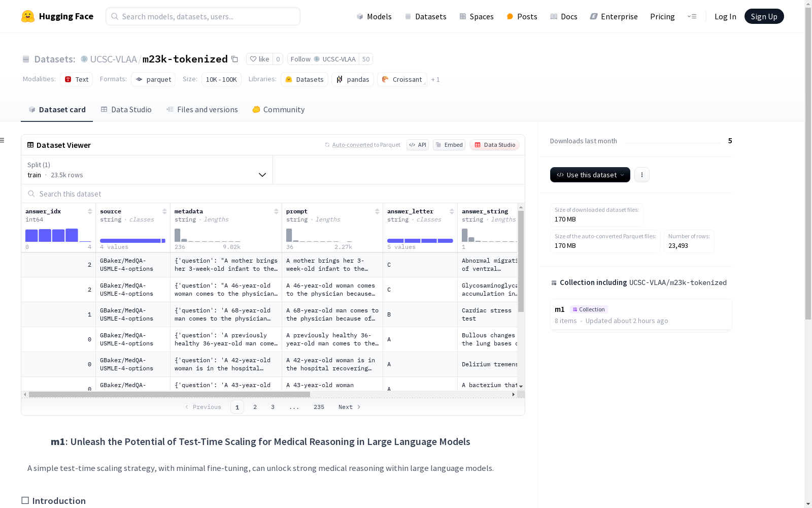Click the follower count of 50

click(366, 59)
